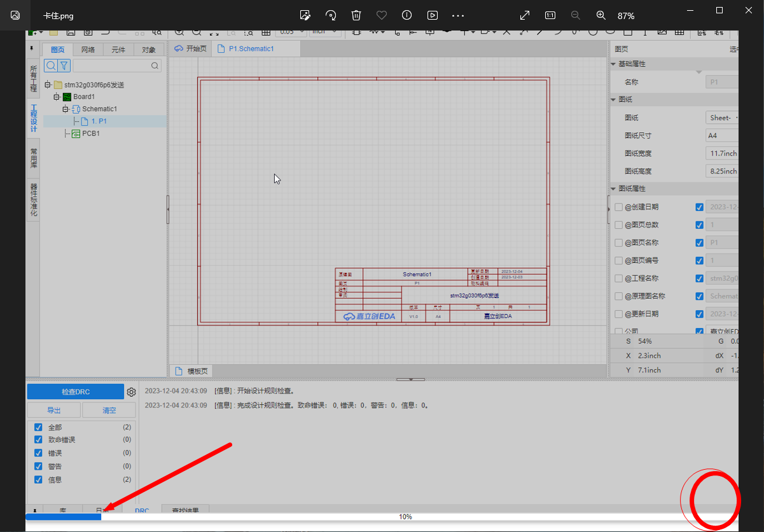This screenshot has width=764, height=532.
Task: Uncheck the 致命错误 checkbox in DRC filter
Action: (38, 440)
